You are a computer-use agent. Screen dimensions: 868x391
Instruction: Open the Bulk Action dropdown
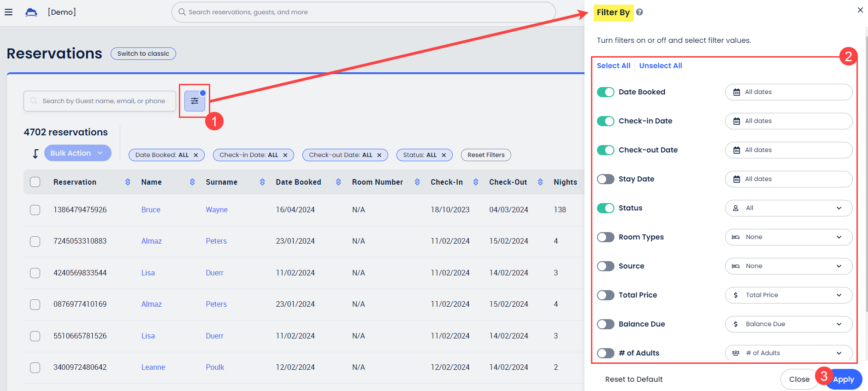(x=77, y=153)
